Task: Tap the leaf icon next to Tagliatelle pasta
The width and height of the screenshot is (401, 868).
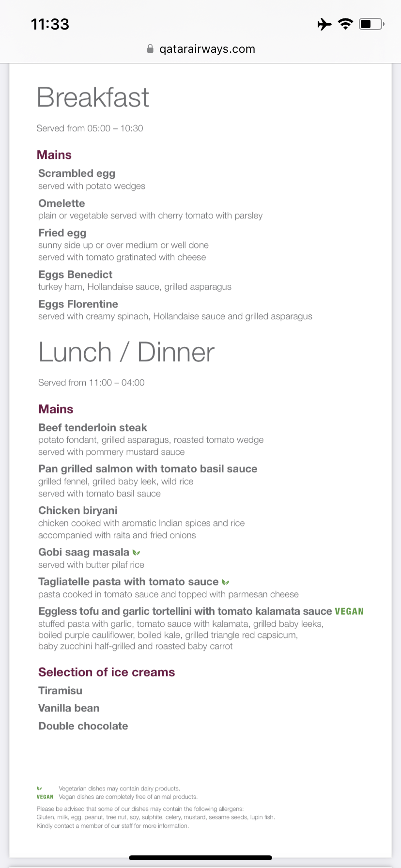Action: (x=225, y=582)
